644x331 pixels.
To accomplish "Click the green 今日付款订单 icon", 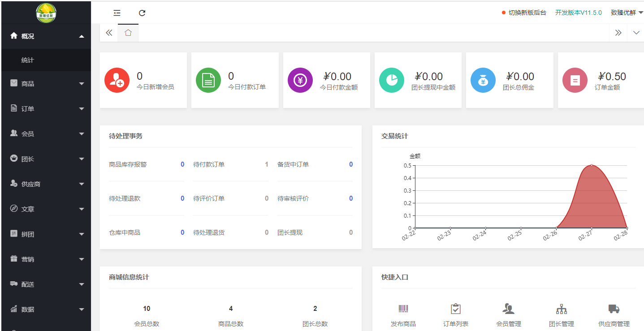I will tap(208, 80).
